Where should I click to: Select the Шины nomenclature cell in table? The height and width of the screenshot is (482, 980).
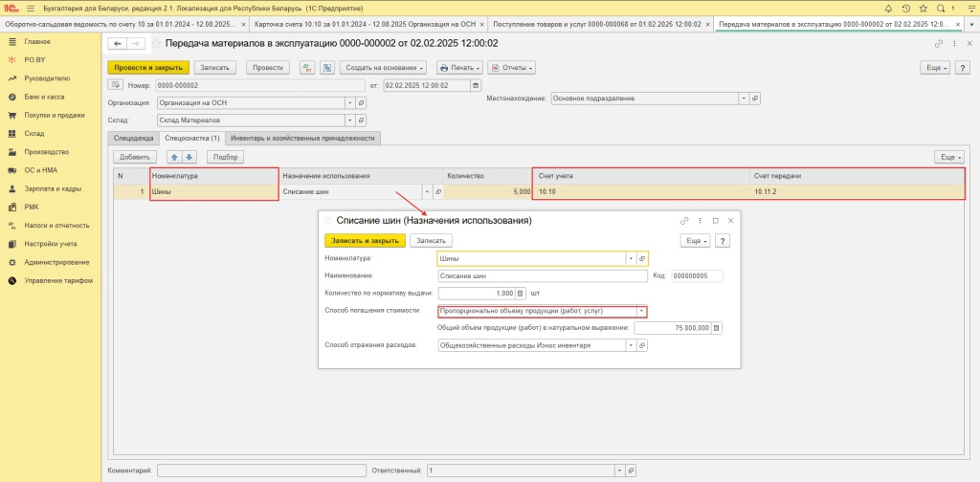coord(213,192)
